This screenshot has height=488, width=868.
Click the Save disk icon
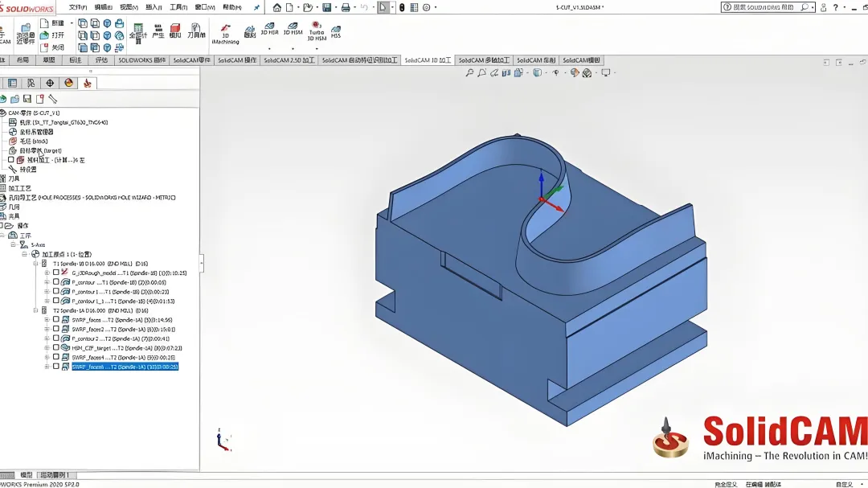tap(327, 8)
